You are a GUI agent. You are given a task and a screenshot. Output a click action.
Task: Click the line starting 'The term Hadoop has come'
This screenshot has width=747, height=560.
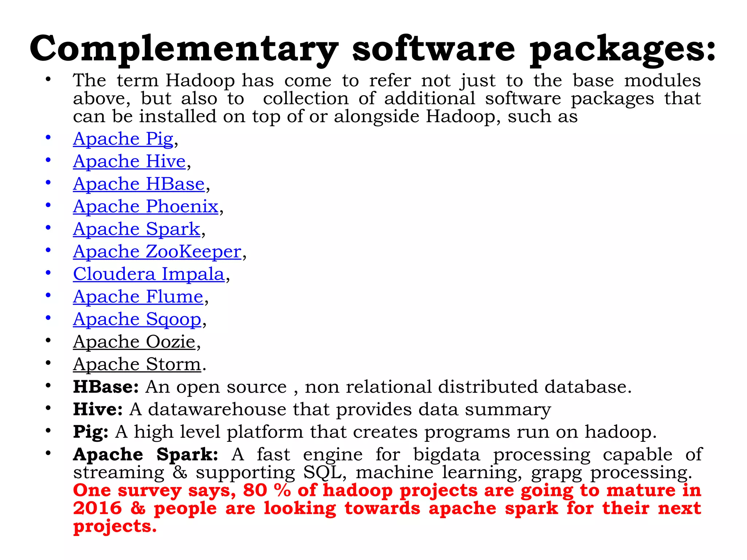tap(387, 81)
